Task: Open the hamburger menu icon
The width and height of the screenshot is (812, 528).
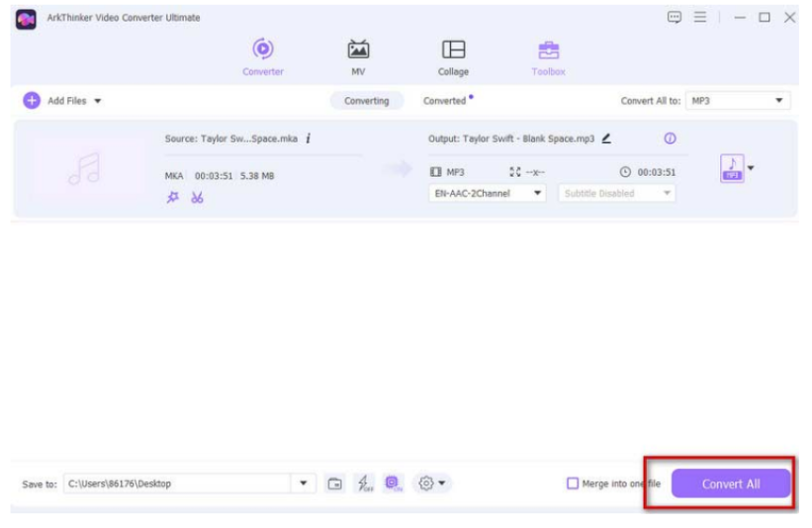Action: click(x=700, y=18)
